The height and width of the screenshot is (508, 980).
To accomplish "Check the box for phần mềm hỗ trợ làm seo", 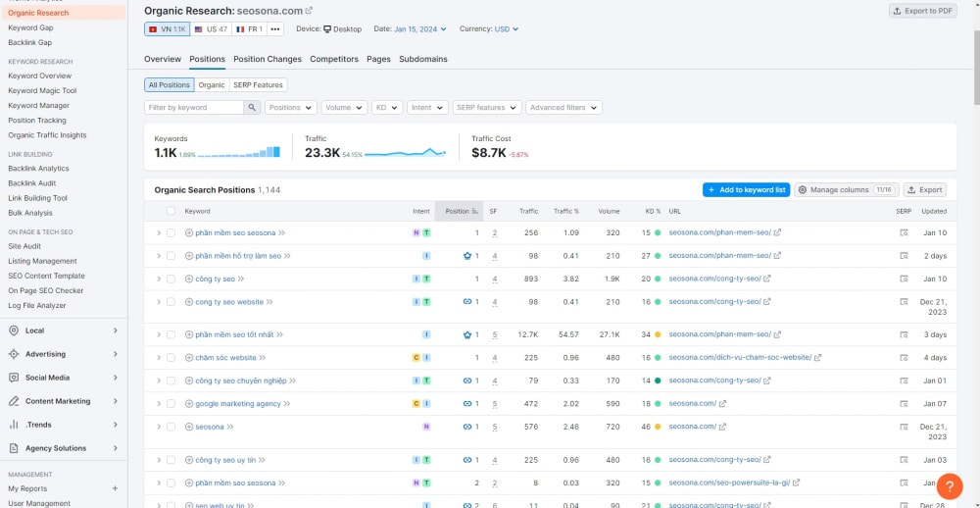I will [x=171, y=256].
